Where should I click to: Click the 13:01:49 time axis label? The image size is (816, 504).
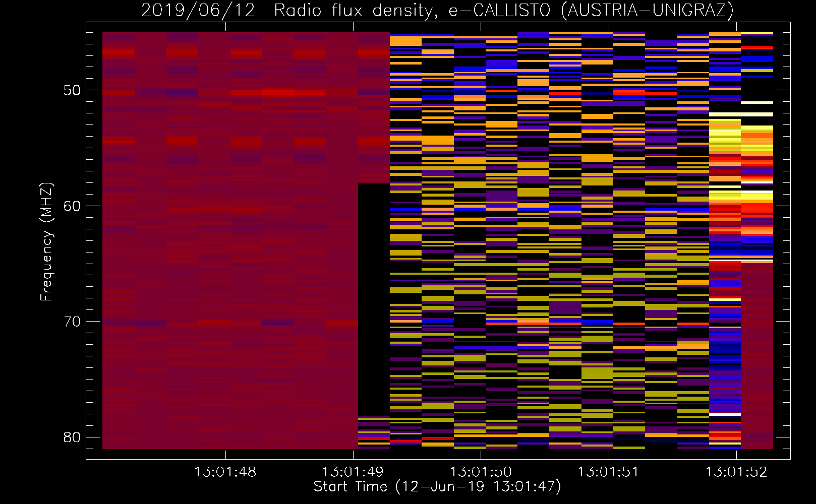tap(353, 472)
